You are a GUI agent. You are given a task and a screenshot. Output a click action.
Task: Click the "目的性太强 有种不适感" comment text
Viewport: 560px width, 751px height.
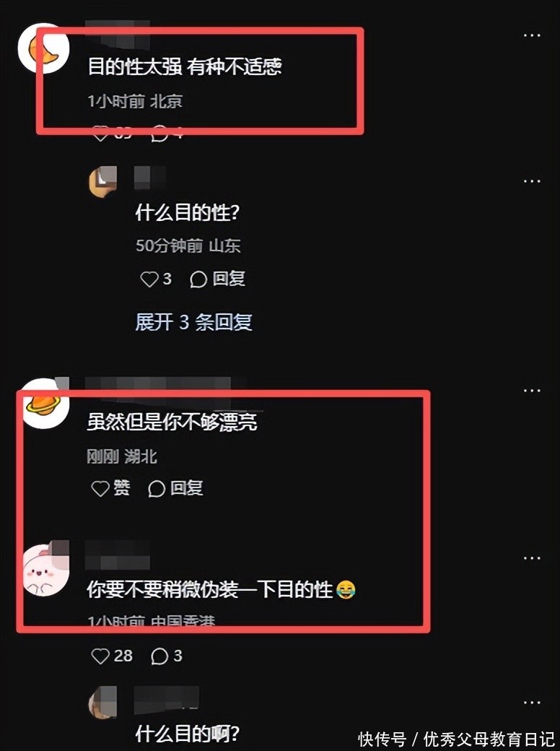[185, 66]
